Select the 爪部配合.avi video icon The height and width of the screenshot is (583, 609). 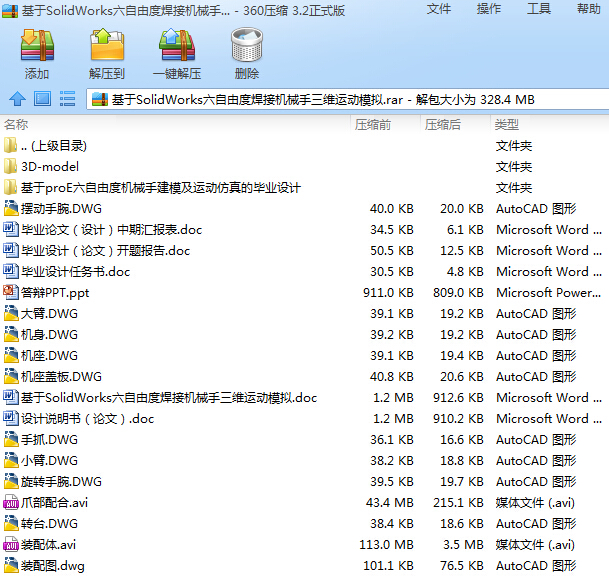tap(11, 502)
